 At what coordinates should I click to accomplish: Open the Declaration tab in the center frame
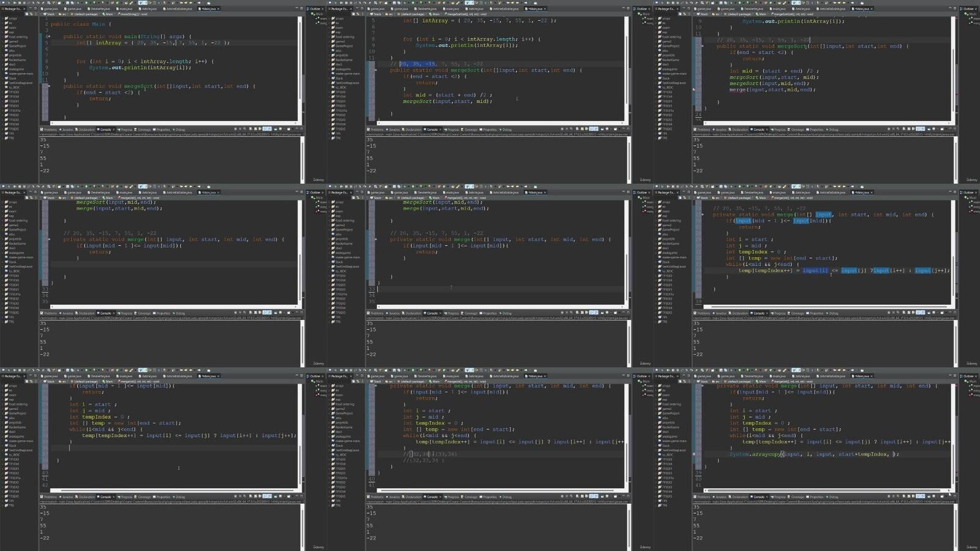pyautogui.click(x=413, y=313)
